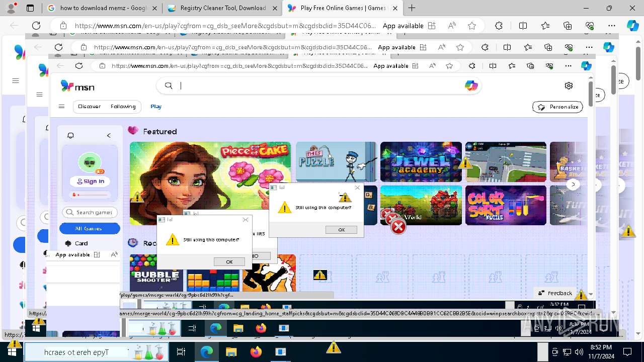This screenshot has width=644, height=362.
Task: Click the Feedback button
Action: point(555,293)
